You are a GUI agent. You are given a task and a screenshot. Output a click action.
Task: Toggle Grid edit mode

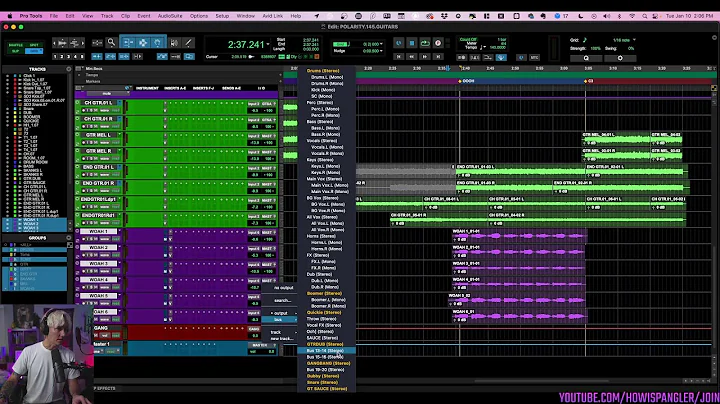point(34,51)
